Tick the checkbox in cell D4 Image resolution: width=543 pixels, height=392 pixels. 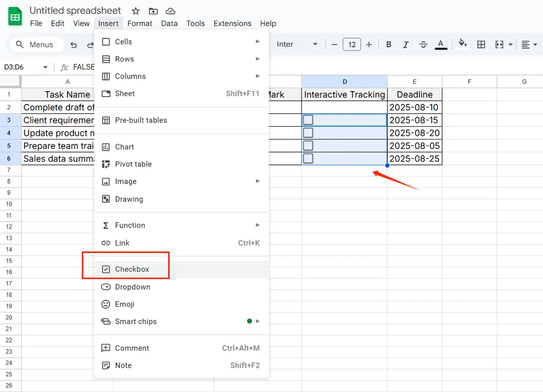coord(308,133)
